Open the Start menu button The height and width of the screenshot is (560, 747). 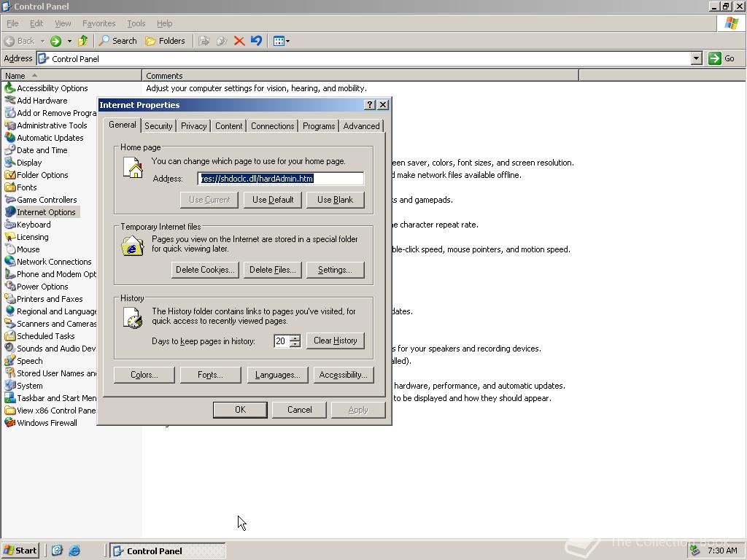[20, 551]
